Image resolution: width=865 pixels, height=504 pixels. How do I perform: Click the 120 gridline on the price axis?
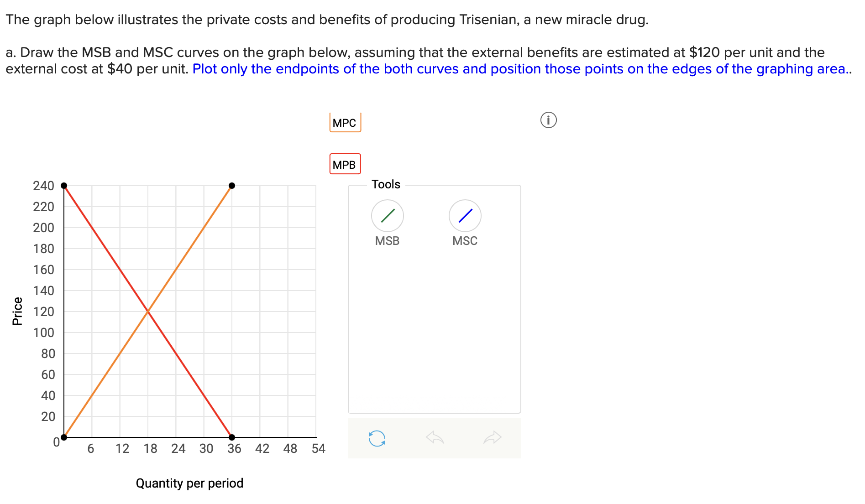click(44, 312)
